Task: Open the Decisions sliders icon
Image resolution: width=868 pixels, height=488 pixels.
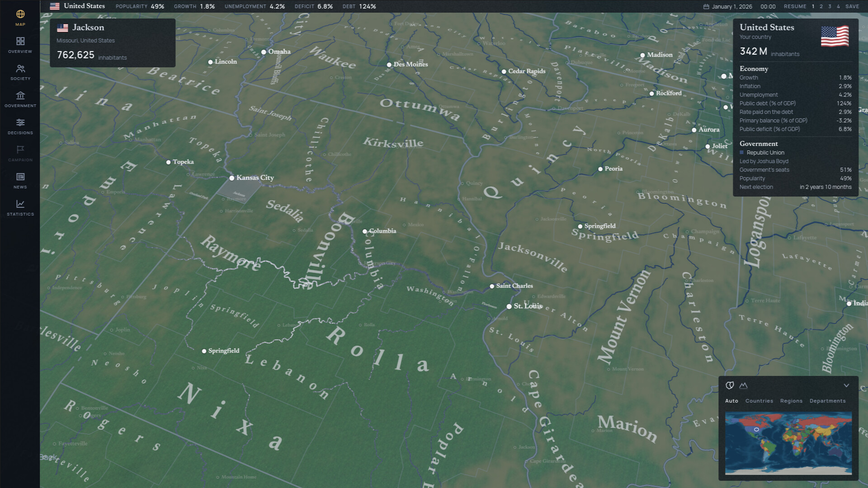Action: click(x=20, y=122)
